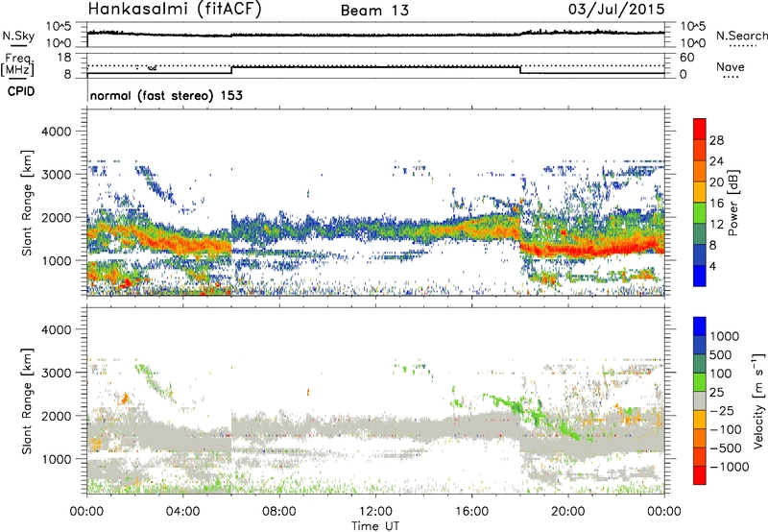Click the 18 tick on frequency axis
Screen dimensions: 768x532
coord(64,58)
